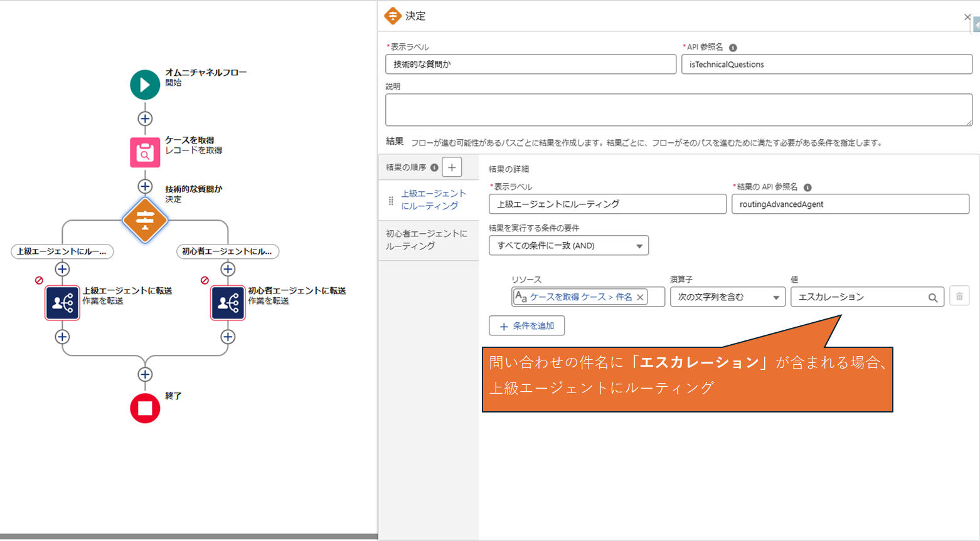Click the 説明 text area
980x541 pixels.
tap(679, 110)
